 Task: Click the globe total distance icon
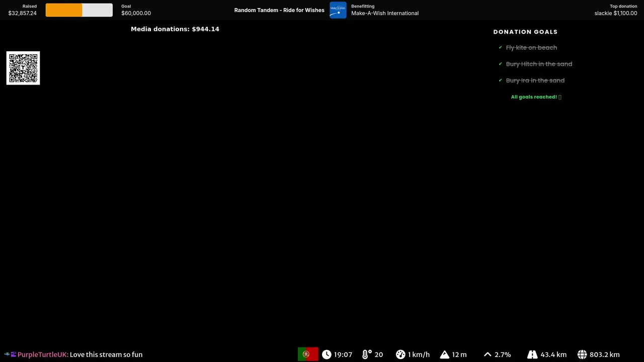pyautogui.click(x=582, y=354)
